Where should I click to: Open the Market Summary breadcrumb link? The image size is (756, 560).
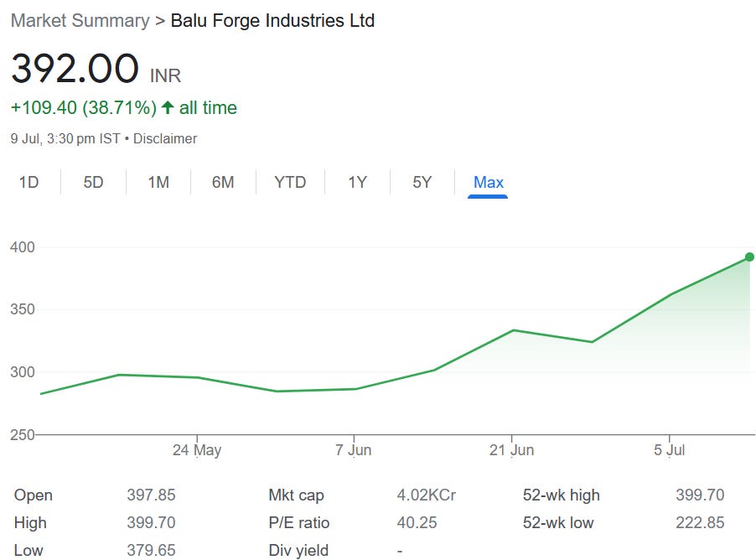pyautogui.click(x=80, y=21)
